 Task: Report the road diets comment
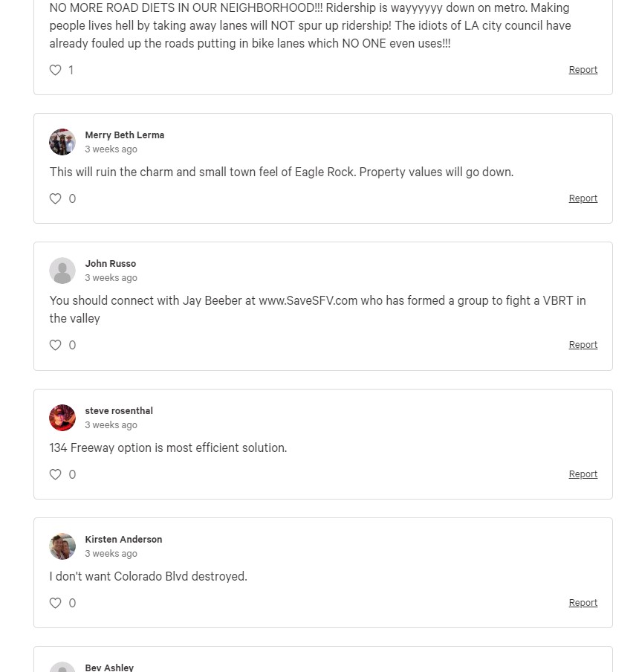(583, 70)
